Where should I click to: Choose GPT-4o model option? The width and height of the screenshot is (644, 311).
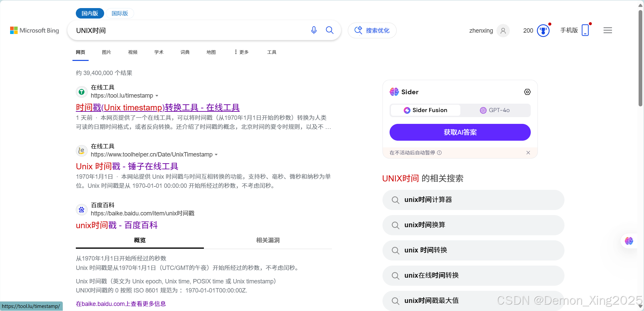tap(495, 110)
